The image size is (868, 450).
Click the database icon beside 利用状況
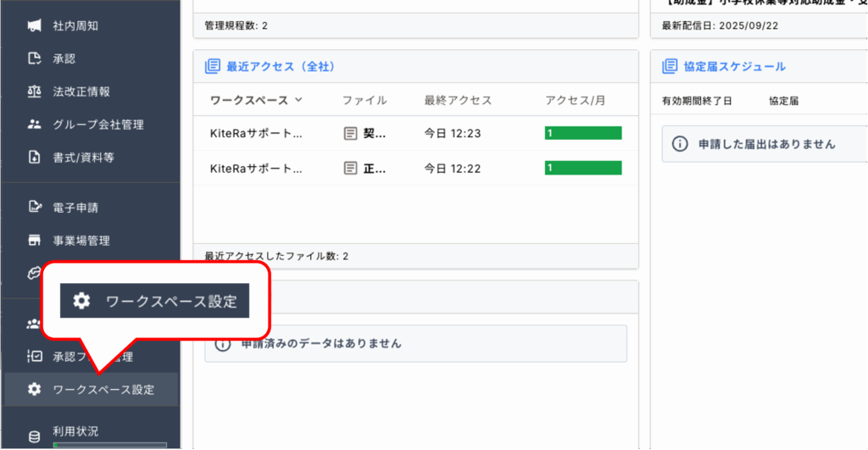(x=35, y=437)
